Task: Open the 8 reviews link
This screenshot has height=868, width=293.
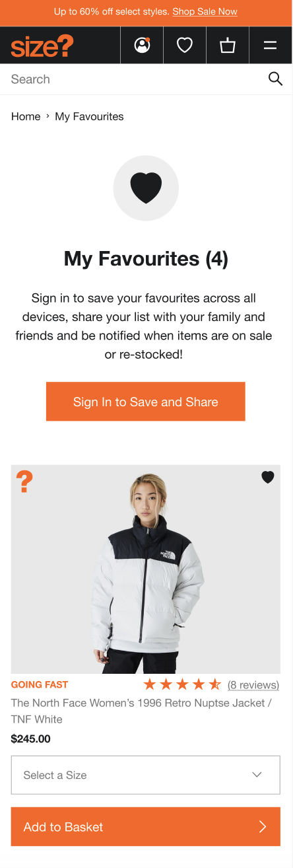Action: point(253,684)
